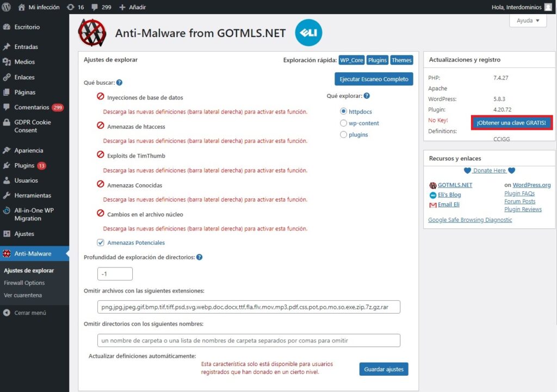The height and width of the screenshot is (392, 557).
Task: Click the Herramientas wrench icon in sidebar
Action: (7, 195)
